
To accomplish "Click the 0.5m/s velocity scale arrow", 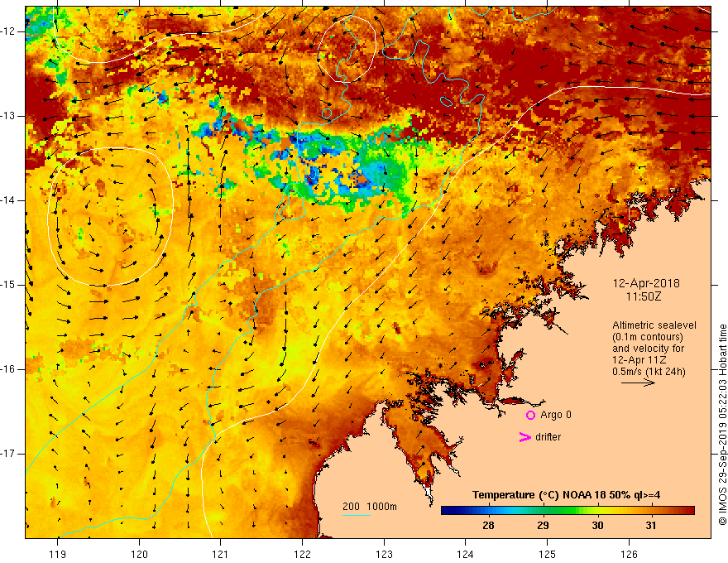I will 639,383.
